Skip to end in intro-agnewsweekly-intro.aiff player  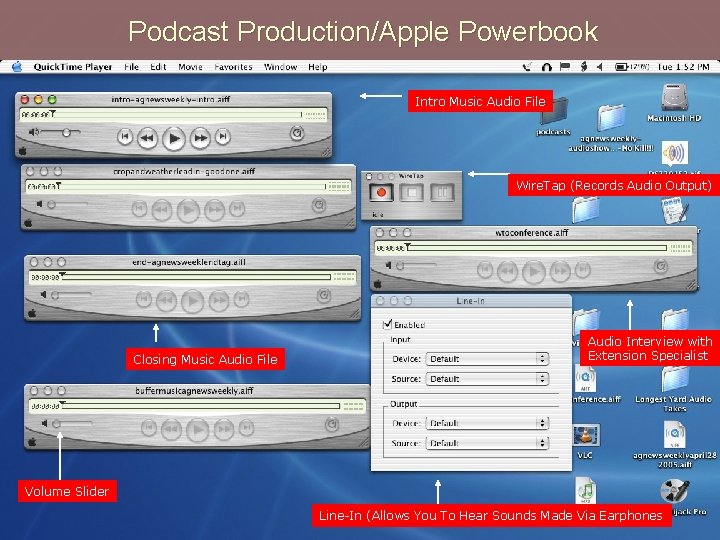223,136
